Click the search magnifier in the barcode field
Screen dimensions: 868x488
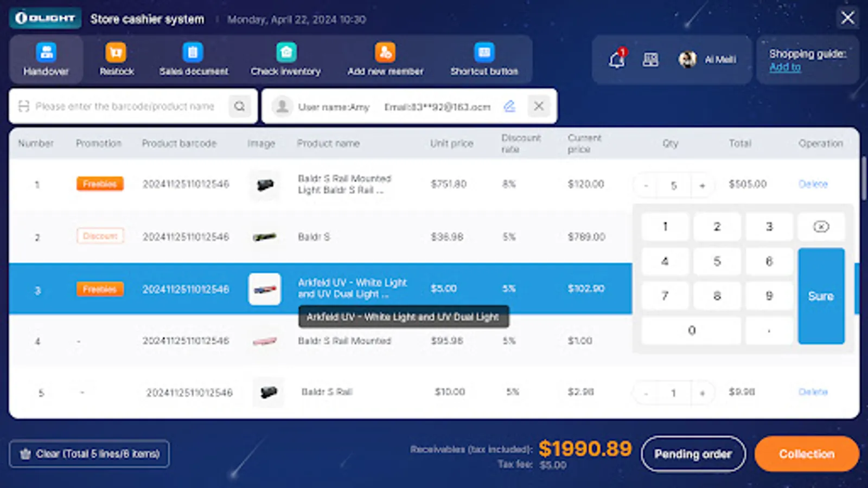point(239,106)
